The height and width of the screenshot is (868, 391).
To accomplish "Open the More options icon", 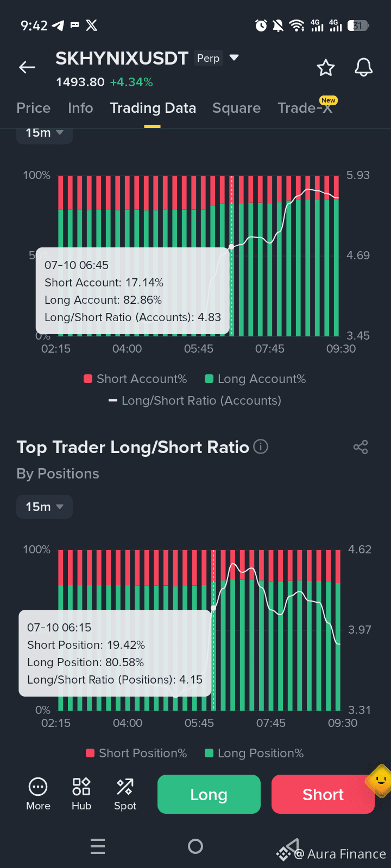I will pos(38,794).
